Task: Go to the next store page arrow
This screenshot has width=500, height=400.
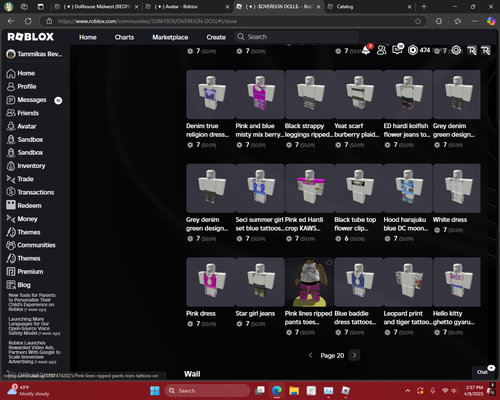Action: pos(354,355)
